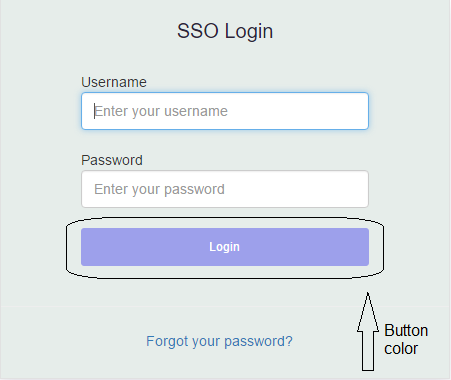The image size is (451, 380).
Task: Click the Enter your username placeholder
Action: [x=161, y=111]
